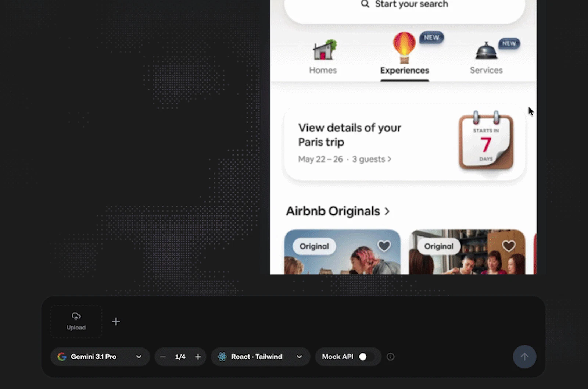Click the NEW badge on Experiences

[x=431, y=38]
